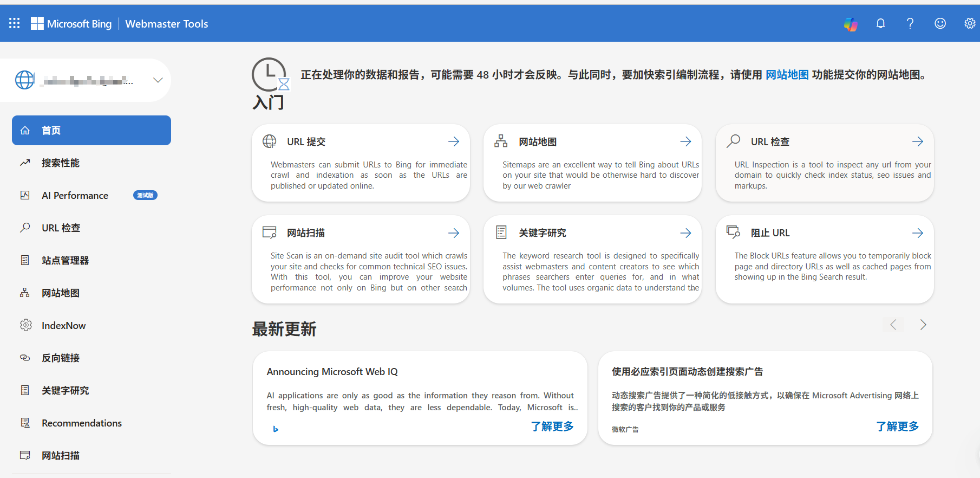Click the 阻止 URL card title
Viewport: 980px width, 478px height.
click(x=770, y=232)
